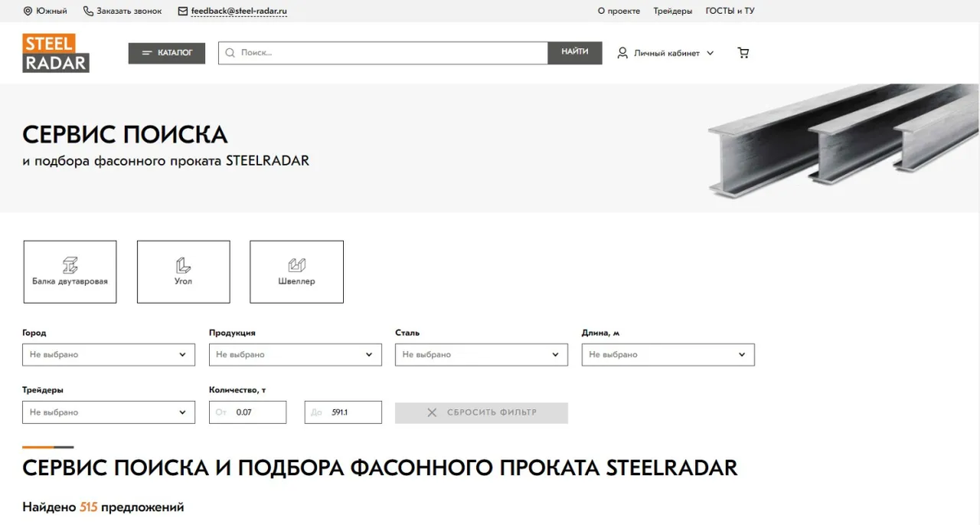Click the СБРОСИТЬ ФИЛЬТР reset button

(x=481, y=412)
